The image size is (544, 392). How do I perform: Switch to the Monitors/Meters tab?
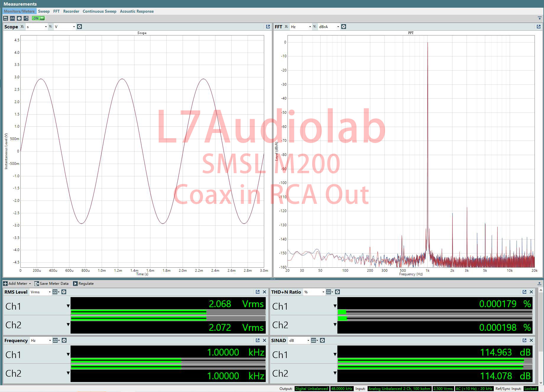[x=19, y=11]
